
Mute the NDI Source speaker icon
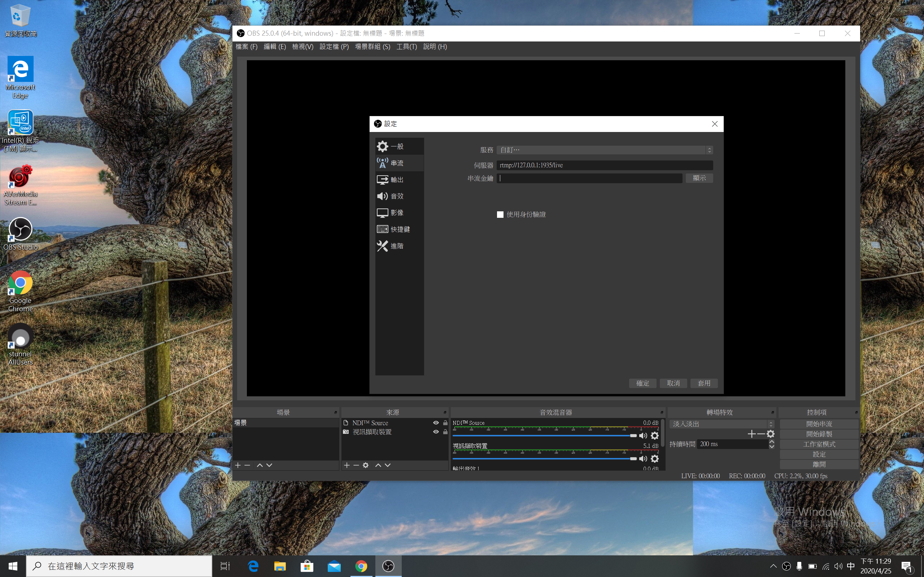click(x=643, y=435)
